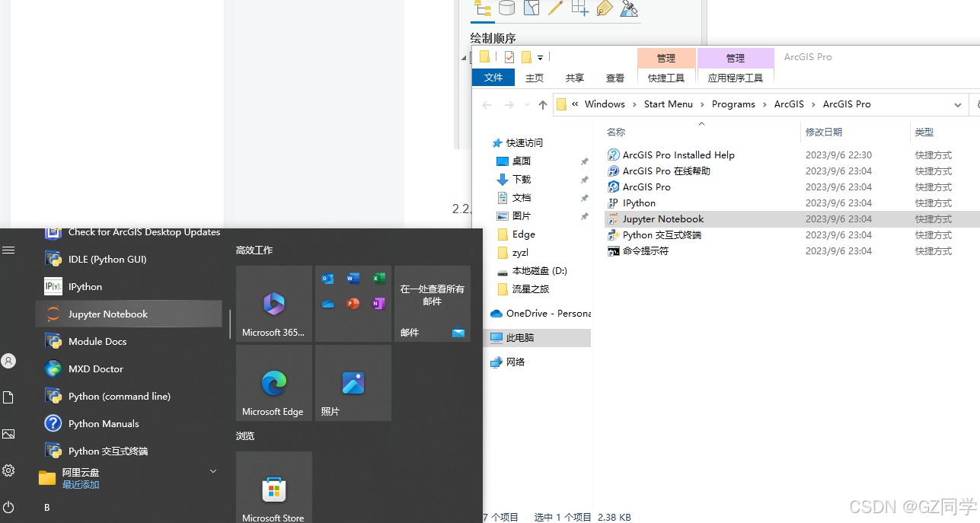Viewport: 980px width, 523px height.
Task: Expand Start menu hamburger navigation
Action: coord(8,250)
